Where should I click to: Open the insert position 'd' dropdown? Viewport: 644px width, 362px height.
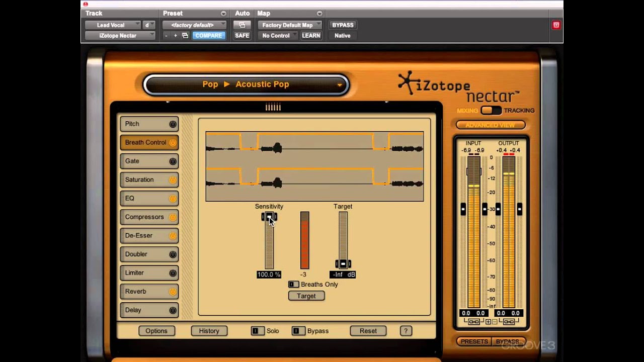149,25
